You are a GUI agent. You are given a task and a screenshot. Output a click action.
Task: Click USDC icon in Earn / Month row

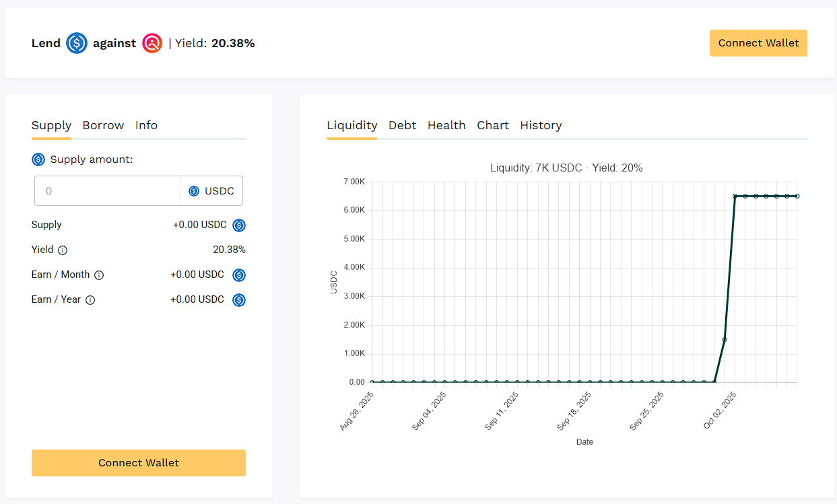click(x=239, y=275)
